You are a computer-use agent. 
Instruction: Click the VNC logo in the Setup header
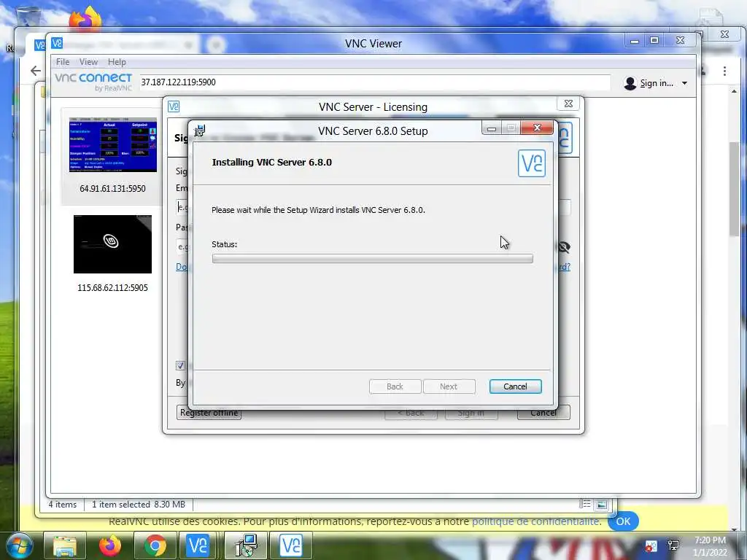point(532,163)
